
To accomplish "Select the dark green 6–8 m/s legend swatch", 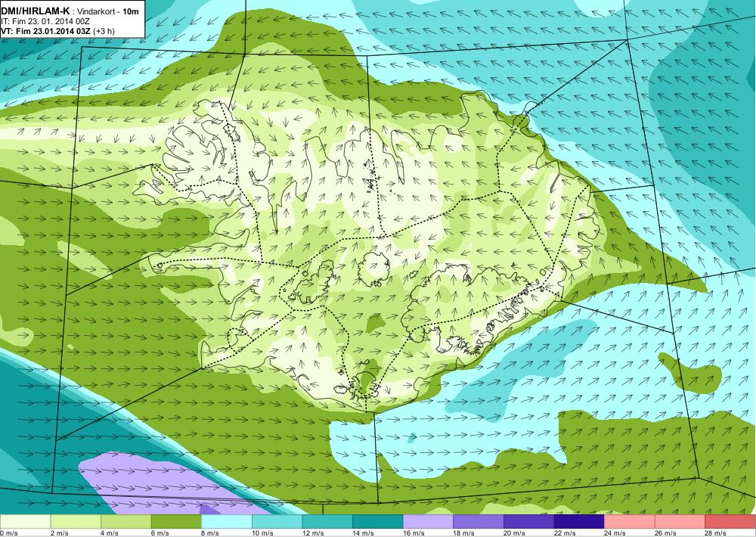I will 176,522.
